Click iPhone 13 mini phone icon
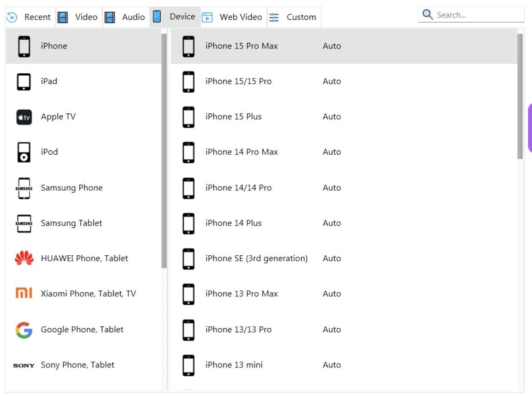Image resolution: width=532 pixels, height=396 pixels. click(188, 365)
